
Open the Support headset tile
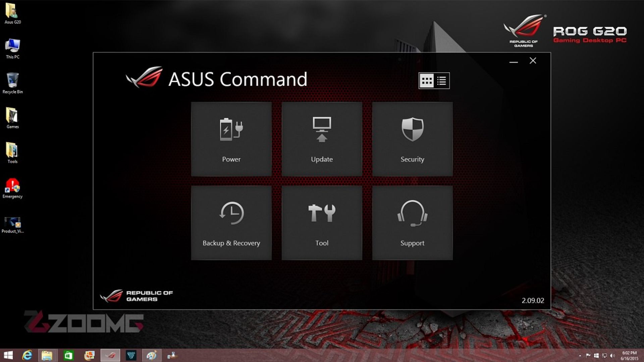point(412,223)
